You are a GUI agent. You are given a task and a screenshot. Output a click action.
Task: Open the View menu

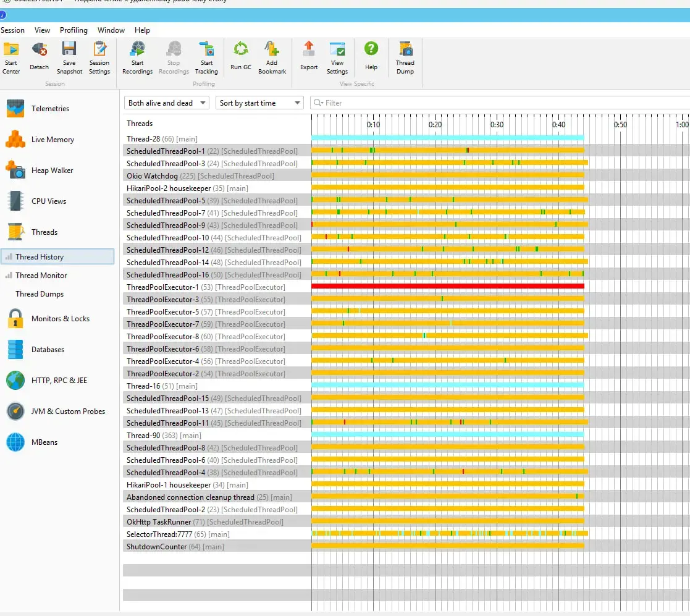pos(42,30)
